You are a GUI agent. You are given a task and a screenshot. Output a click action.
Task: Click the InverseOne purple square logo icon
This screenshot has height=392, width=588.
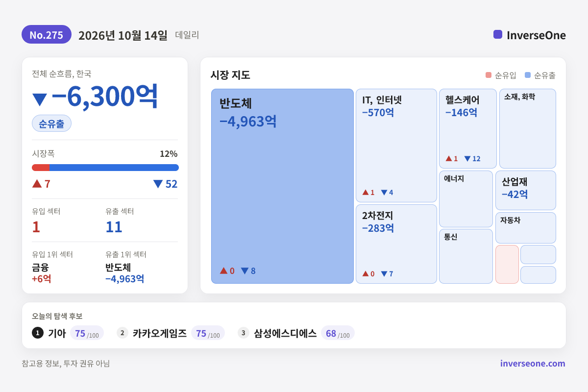[x=498, y=34]
